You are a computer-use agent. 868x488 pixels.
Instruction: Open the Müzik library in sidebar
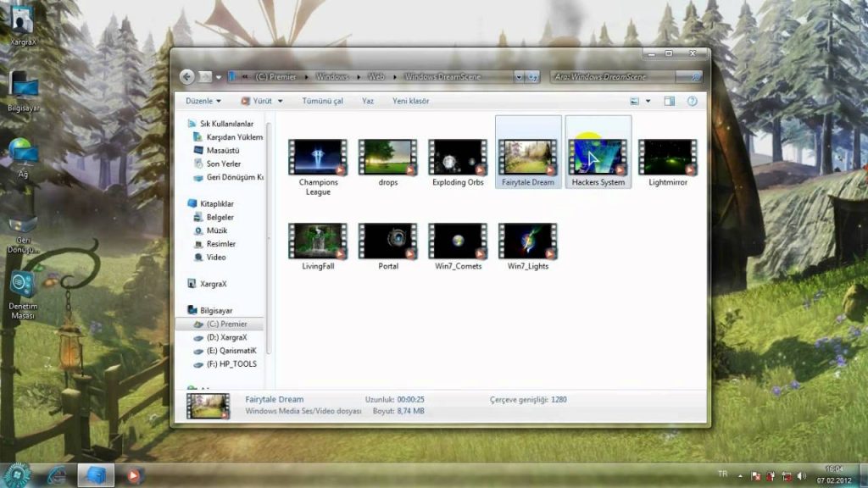(216, 230)
